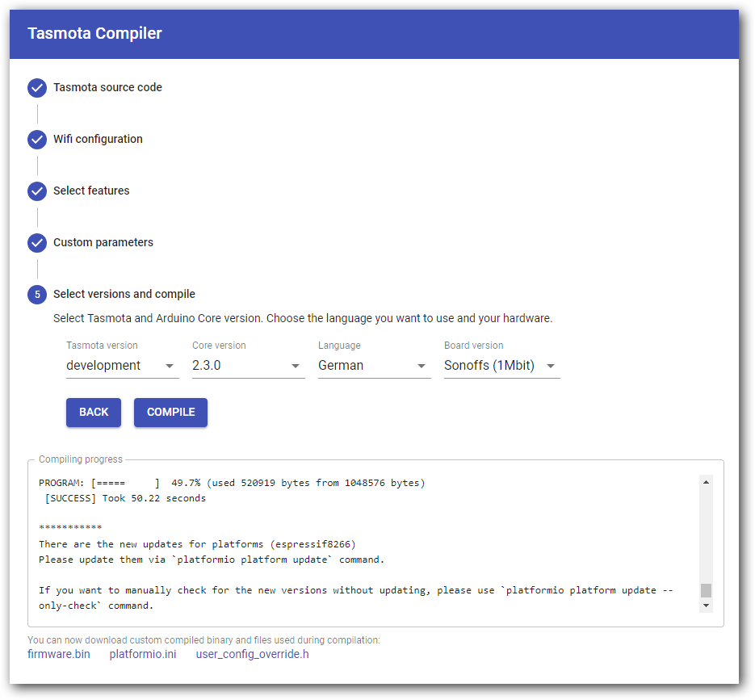
Task: Click the scroll up arrow in compiling progress
Action: tap(706, 482)
